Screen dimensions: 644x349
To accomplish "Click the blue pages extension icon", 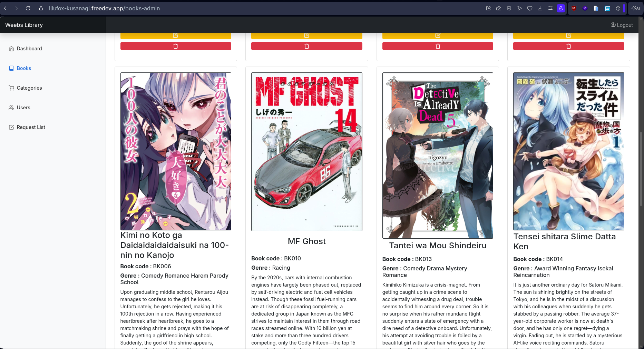I will [x=596, y=8].
